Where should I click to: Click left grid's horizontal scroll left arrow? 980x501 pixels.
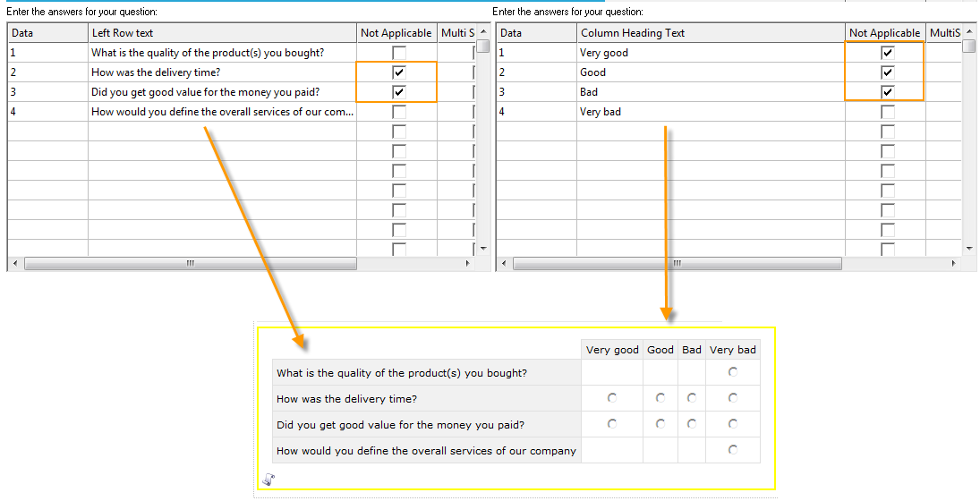[x=15, y=264]
